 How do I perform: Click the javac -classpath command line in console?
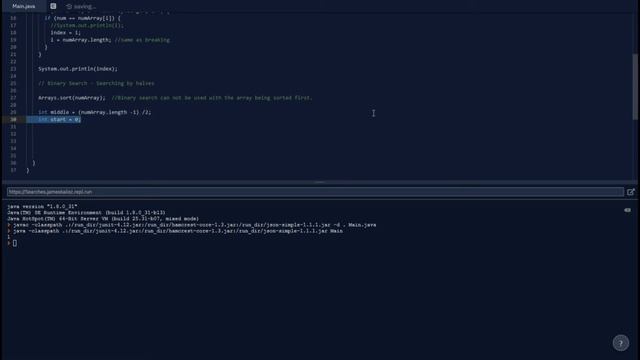click(195, 225)
